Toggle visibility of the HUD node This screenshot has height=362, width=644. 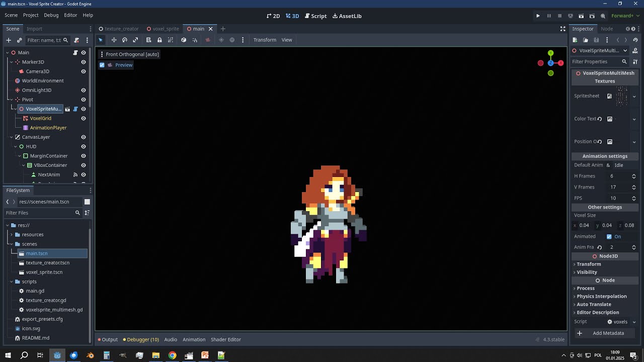pyautogui.click(x=84, y=146)
